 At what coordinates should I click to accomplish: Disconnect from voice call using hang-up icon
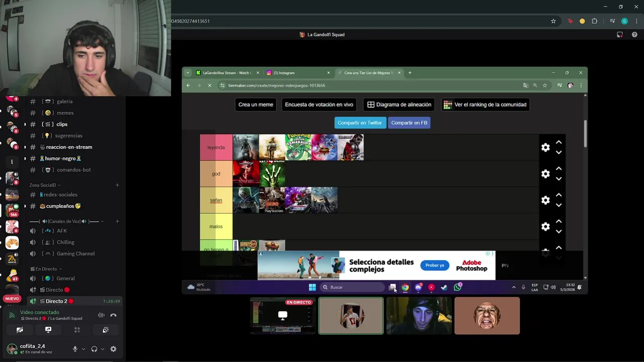pos(113,315)
